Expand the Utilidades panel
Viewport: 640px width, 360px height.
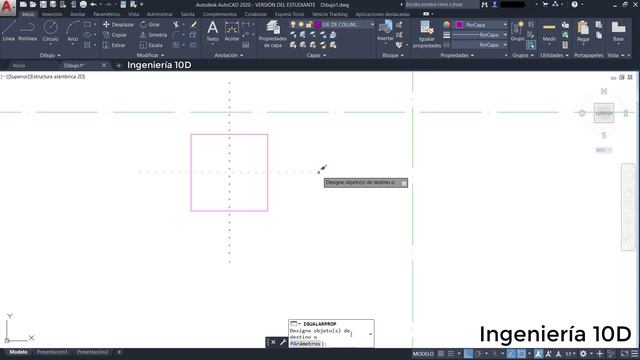coord(554,55)
